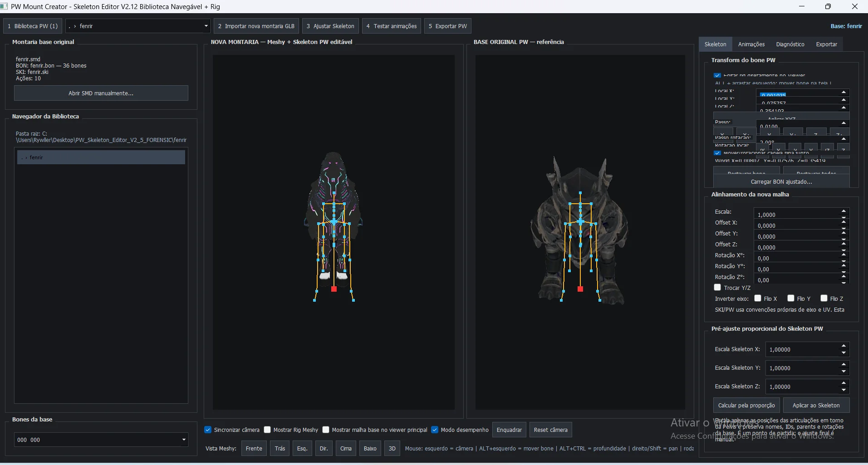Open the Diagnóstico tab
Image resolution: width=868 pixels, height=465 pixels.
tap(790, 44)
